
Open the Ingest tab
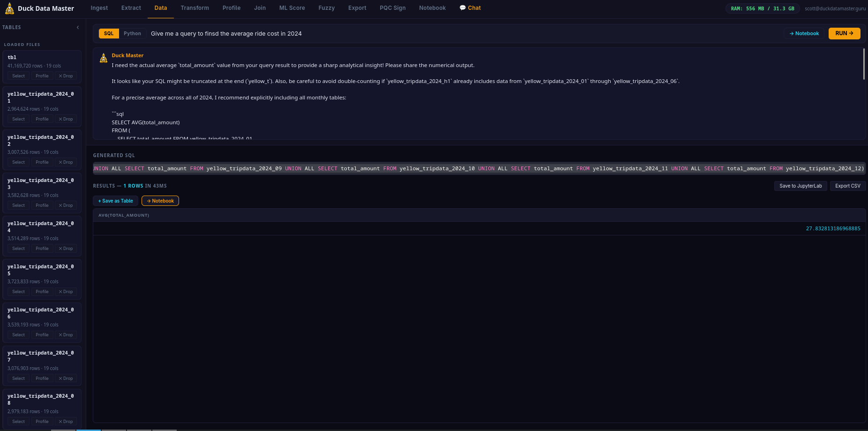pos(99,8)
